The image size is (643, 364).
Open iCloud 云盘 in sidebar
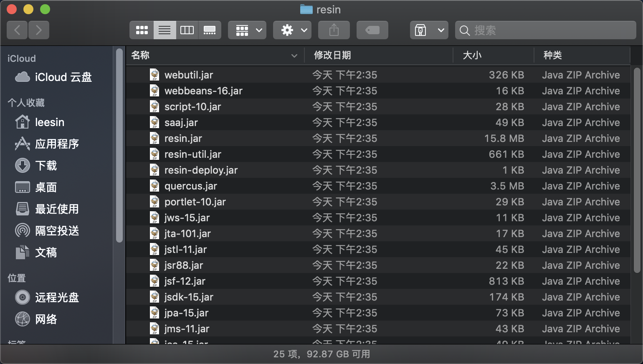(53, 77)
